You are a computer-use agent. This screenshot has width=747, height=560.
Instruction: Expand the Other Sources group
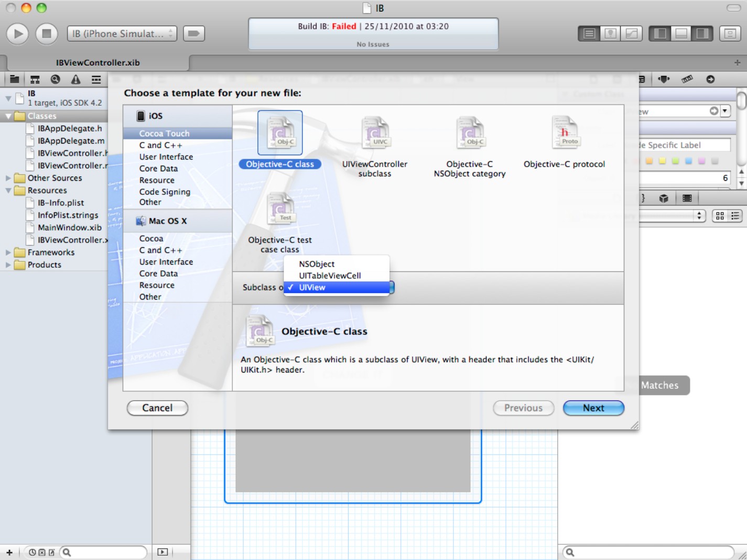[8, 178]
